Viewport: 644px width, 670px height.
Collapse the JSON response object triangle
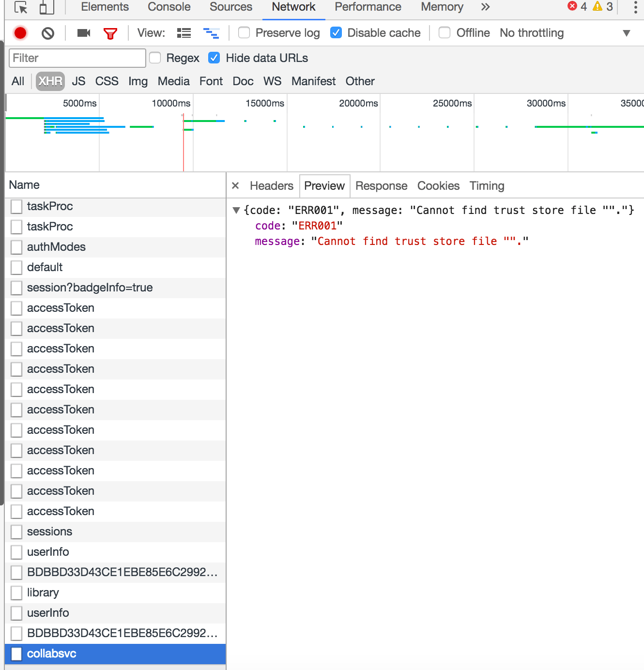(x=236, y=210)
